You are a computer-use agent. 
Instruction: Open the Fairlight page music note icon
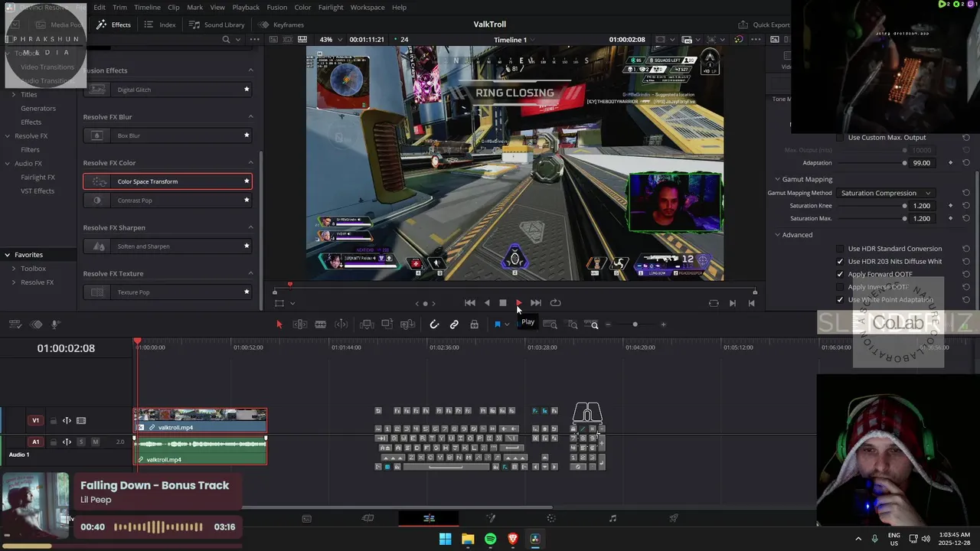pyautogui.click(x=612, y=518)
